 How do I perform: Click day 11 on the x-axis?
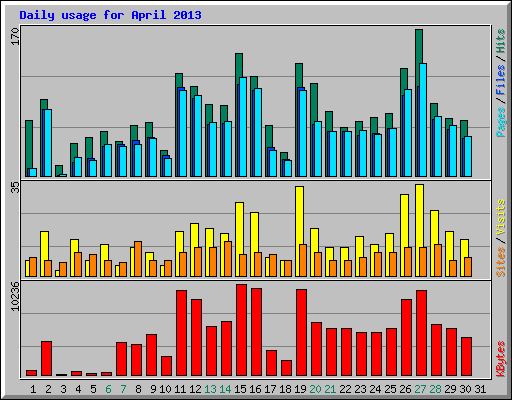pyautogui.click(x=180, y=389)
